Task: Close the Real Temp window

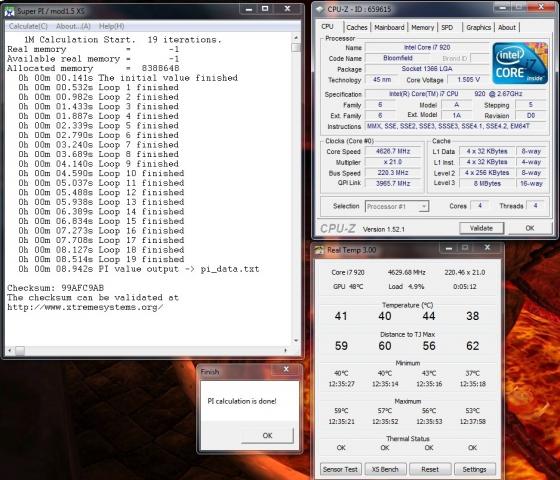Action: 487,248
